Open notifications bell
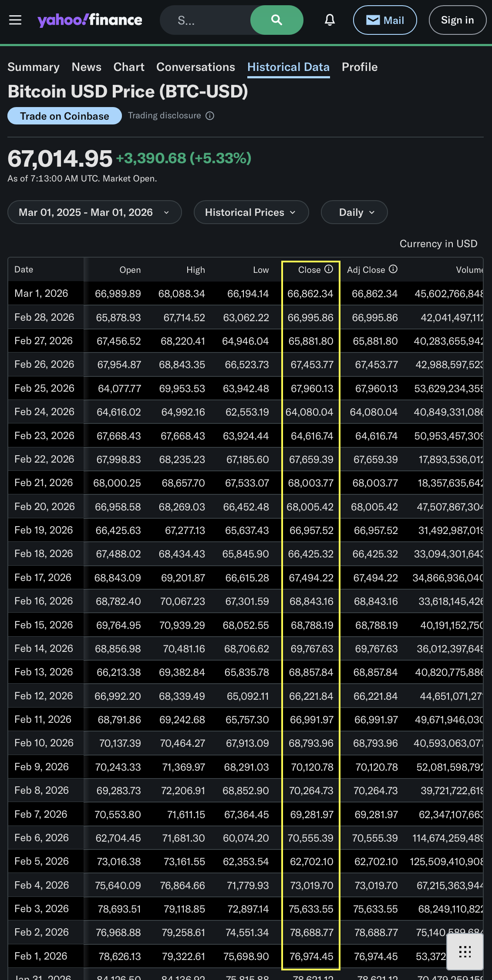Viewport: 492px width, 980px height. pos(330,20)
